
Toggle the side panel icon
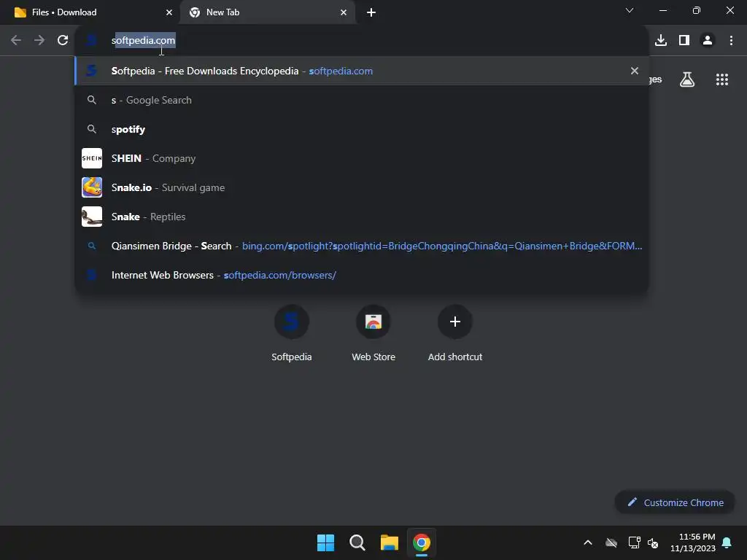(x=684, y=40)
